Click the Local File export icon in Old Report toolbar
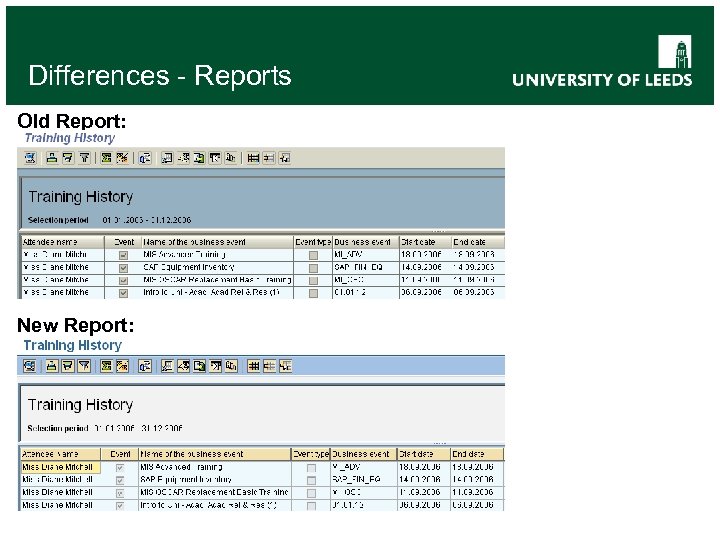Image resolution: width=720 pixels, height=540 pixels. 199,158
